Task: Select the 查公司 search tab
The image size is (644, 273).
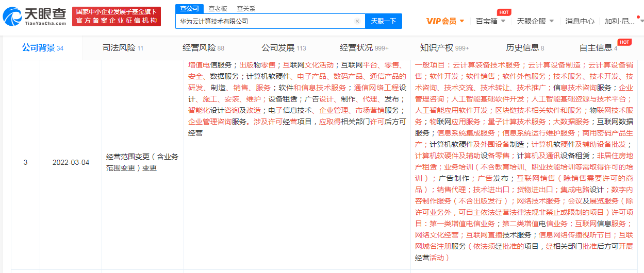Action: tap(189, 9)
